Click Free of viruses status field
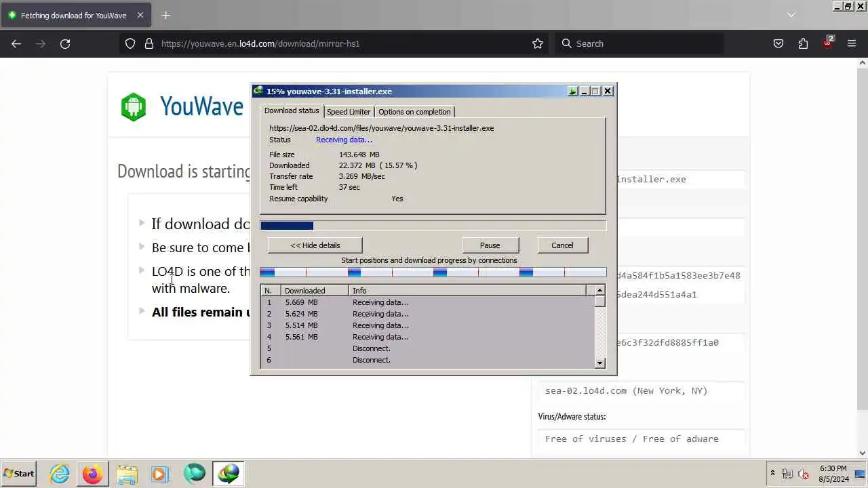The width and height of the screenshot is (868, 488). pos(641,439)
